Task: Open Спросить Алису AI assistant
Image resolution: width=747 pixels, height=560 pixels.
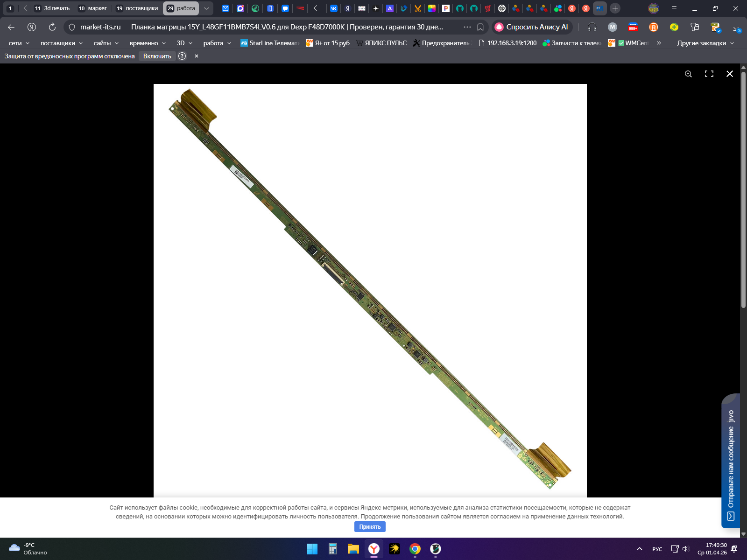Action: [x=532, y=27]
